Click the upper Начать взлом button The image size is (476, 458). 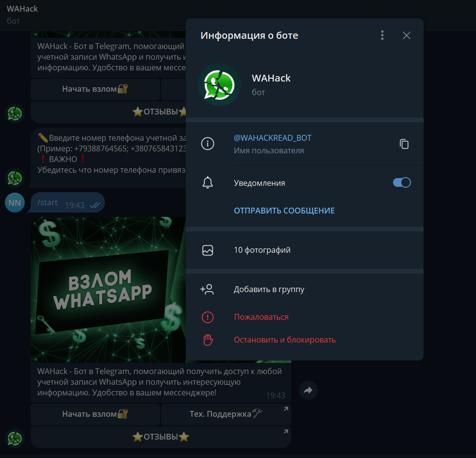95,89
